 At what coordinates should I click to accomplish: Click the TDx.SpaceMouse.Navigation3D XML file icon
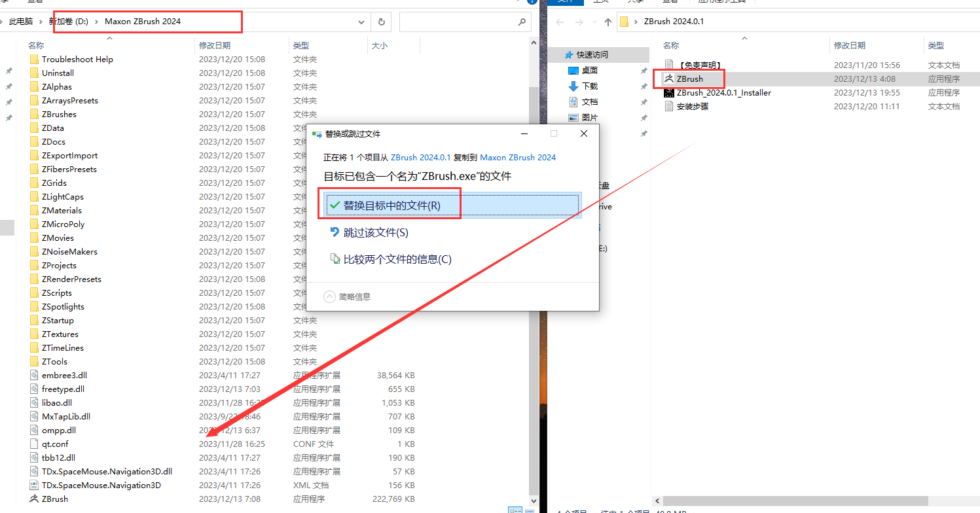[x=35, y=485]
